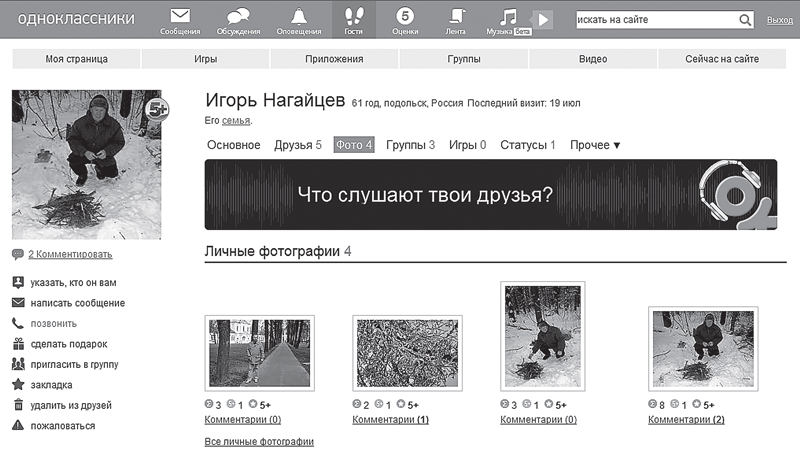Click the search magnifier icon
Image resolution: width=800 pixels, height=459 pixels.
pyautogui.click(x=745, y=20)
